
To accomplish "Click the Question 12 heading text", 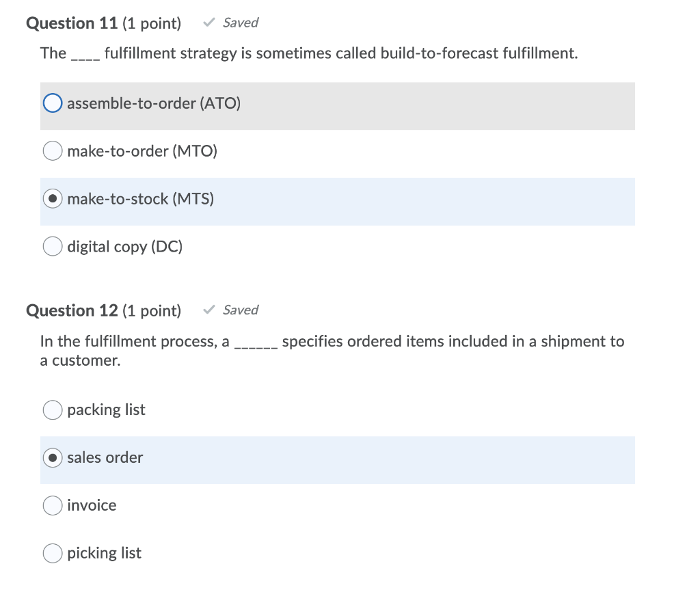I will (x=77, y=310).
